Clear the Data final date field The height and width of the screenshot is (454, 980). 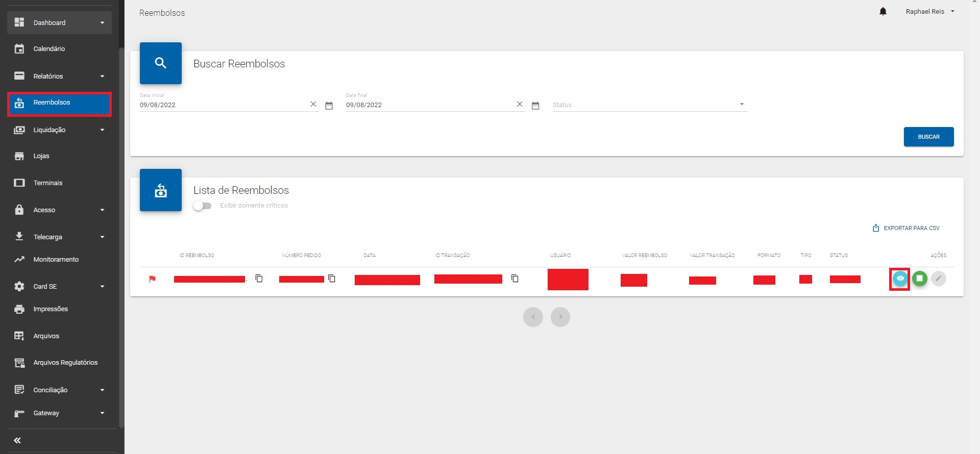click(520, 104)
